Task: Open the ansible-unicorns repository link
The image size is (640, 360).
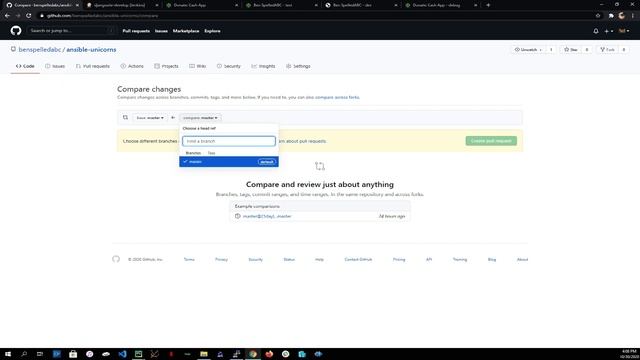Action: coord(91,49)
